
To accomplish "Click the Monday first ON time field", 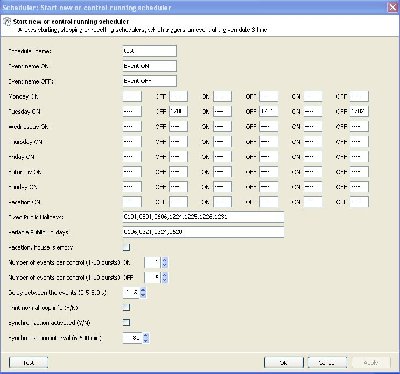I will [132, 96].
